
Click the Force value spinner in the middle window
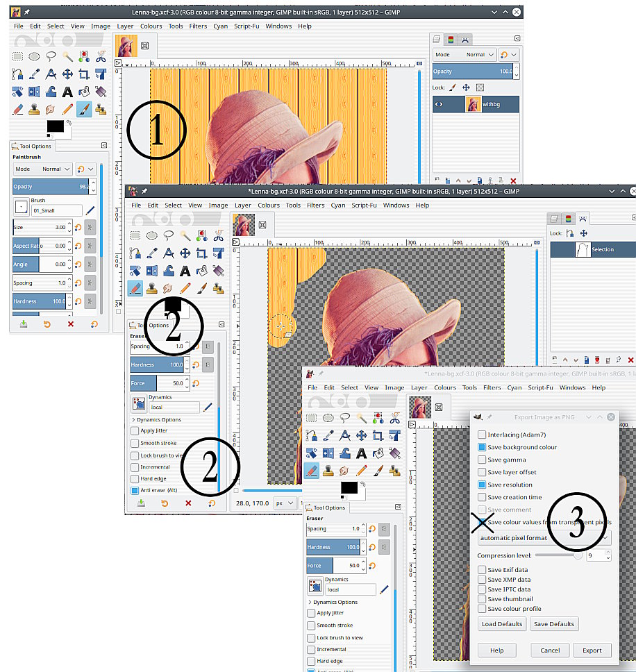(187, 383)
